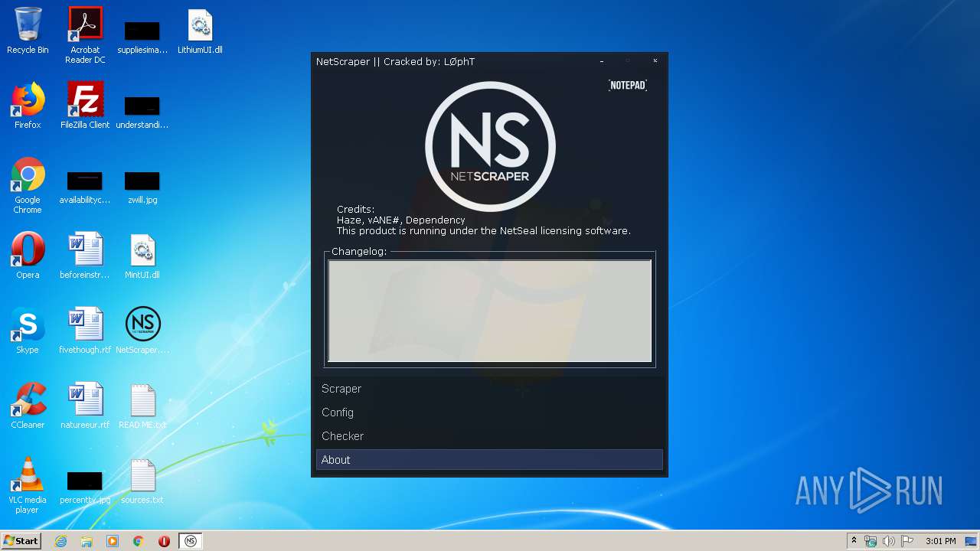
Task: Minimize the NetScraper window
Action: point(602,61)
